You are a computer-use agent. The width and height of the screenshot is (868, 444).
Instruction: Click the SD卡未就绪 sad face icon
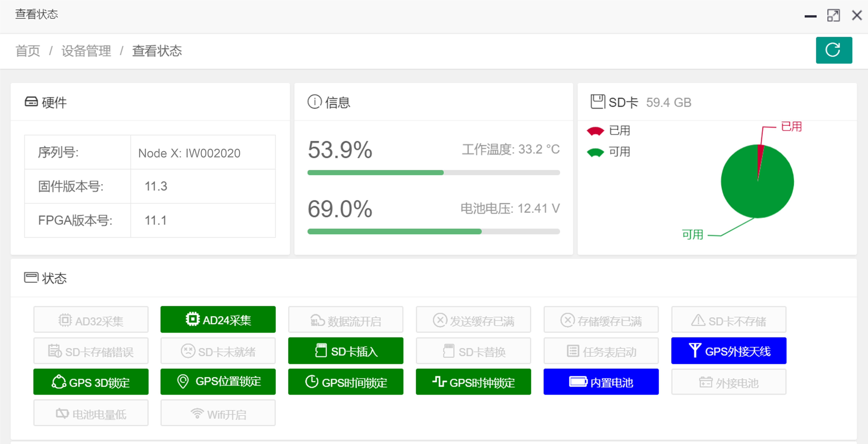tap(188, 351)
